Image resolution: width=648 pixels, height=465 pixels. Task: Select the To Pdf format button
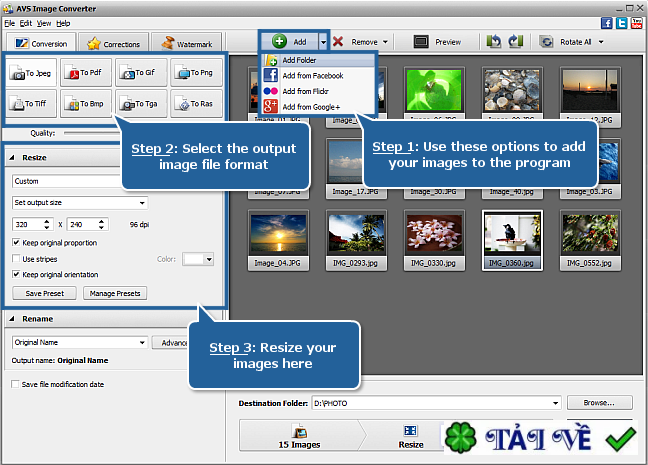[x=86, y=73]
